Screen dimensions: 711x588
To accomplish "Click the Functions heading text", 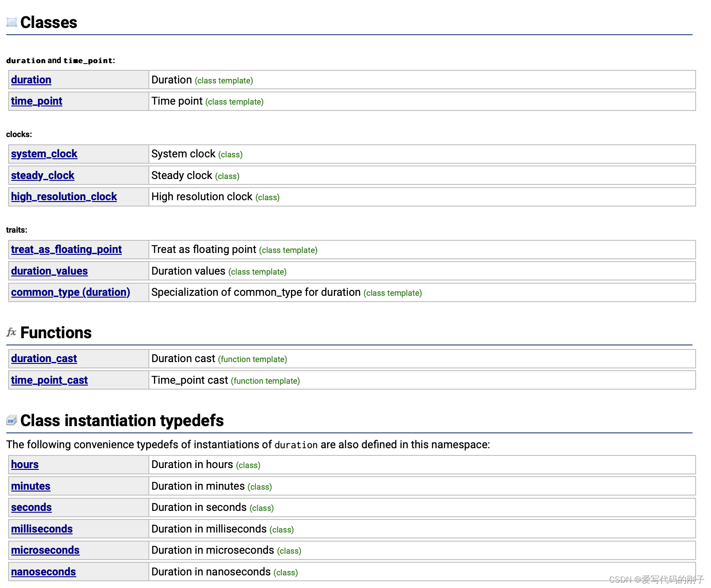I will (56, 333).
